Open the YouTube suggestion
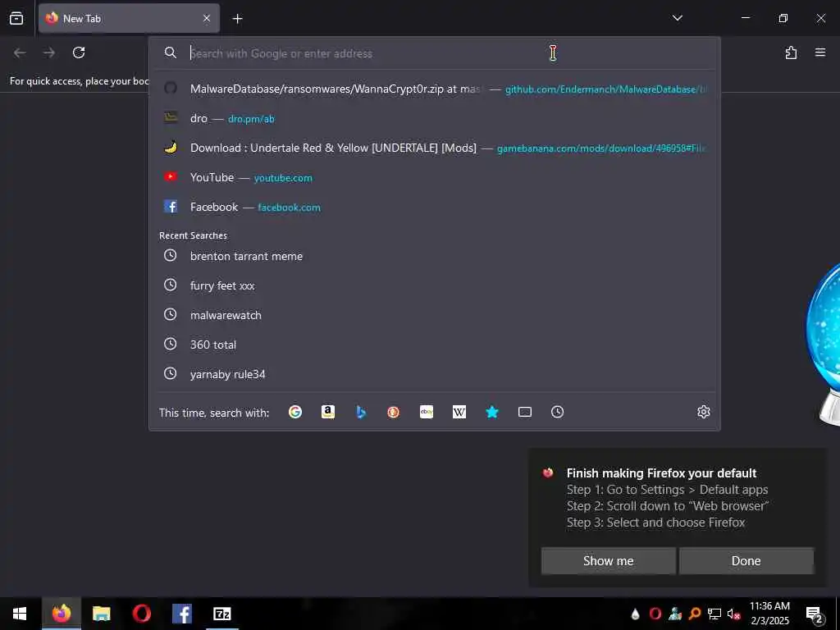 point(435,177)
